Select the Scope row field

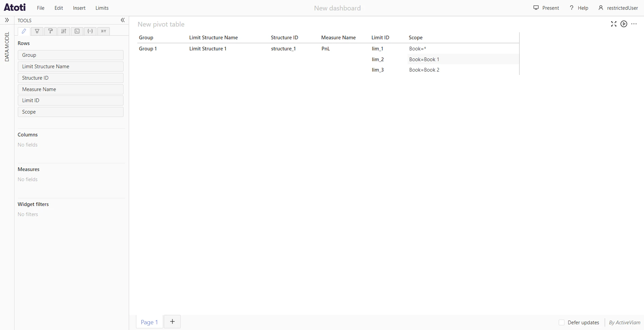[x=71, y=112]
